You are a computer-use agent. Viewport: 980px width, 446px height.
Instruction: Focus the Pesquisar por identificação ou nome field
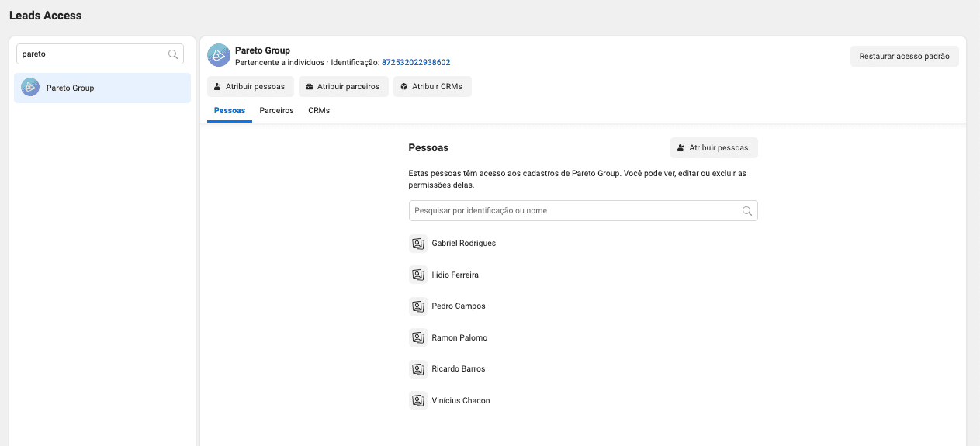click(574, 211)
